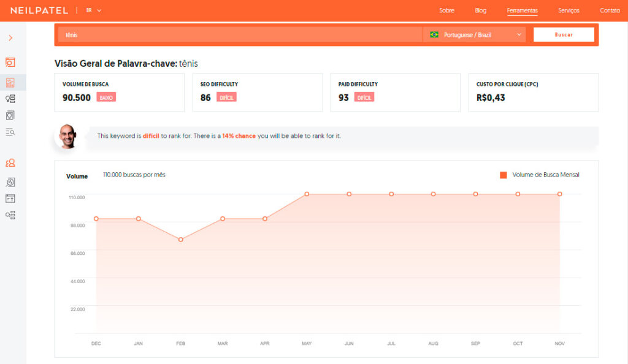
Task: Open the Serviços menu item
Action: [x=569, y=10]
